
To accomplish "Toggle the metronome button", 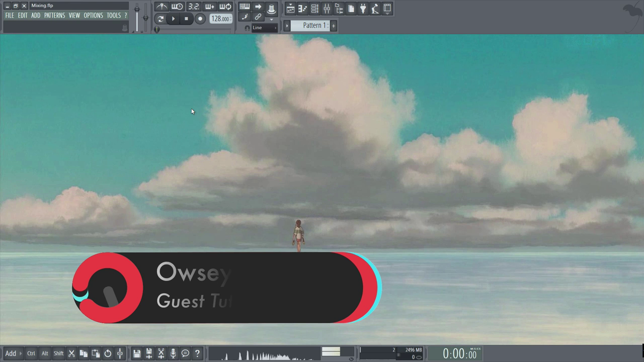I will coord(162,7).
